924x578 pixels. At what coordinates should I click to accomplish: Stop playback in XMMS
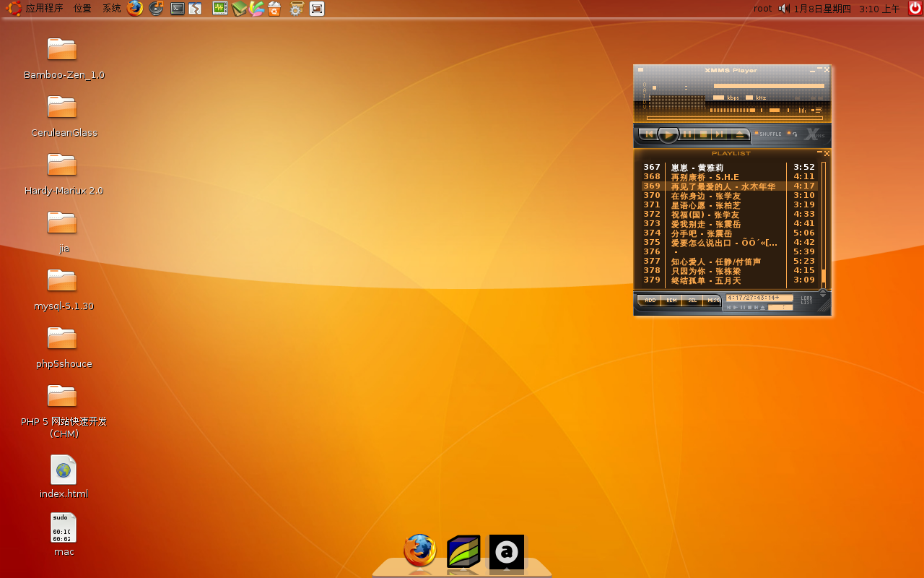[x=703, y=134]
